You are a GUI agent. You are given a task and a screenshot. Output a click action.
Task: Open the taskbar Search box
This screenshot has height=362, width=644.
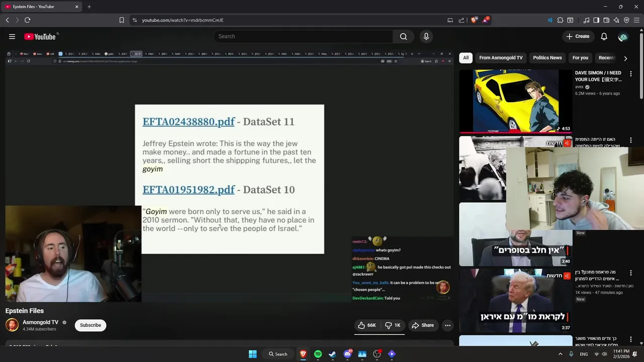point(278,354)
